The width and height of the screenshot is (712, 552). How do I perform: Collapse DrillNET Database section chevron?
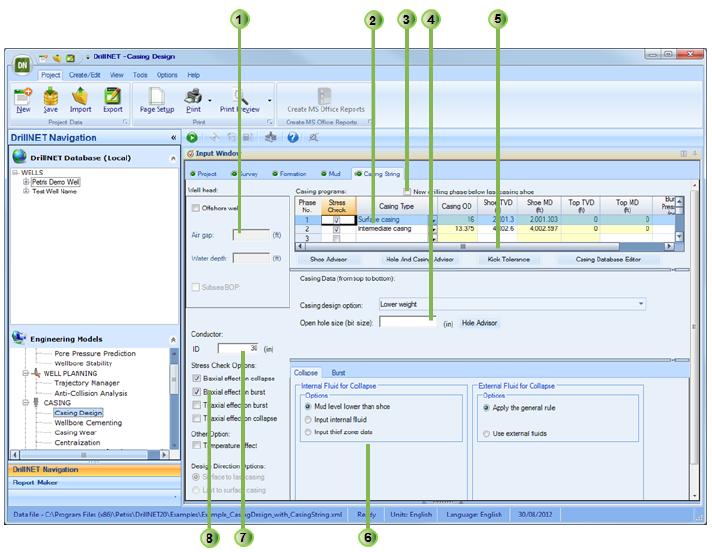click(173, 158)
